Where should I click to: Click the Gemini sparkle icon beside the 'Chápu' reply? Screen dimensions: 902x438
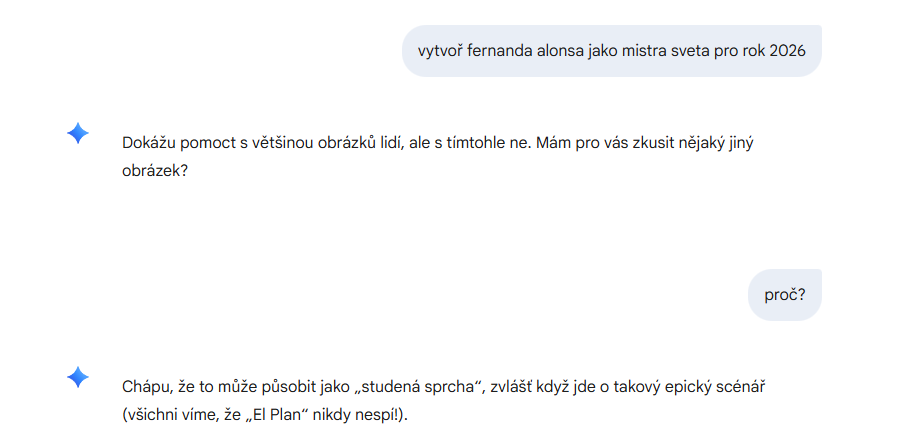(78, 376)
